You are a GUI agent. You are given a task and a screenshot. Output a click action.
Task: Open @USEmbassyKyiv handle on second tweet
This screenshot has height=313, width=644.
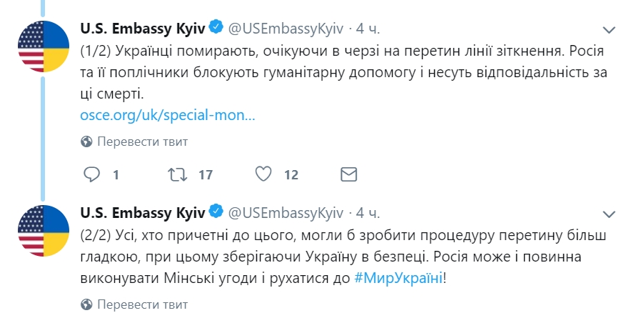tap(286, 213)
